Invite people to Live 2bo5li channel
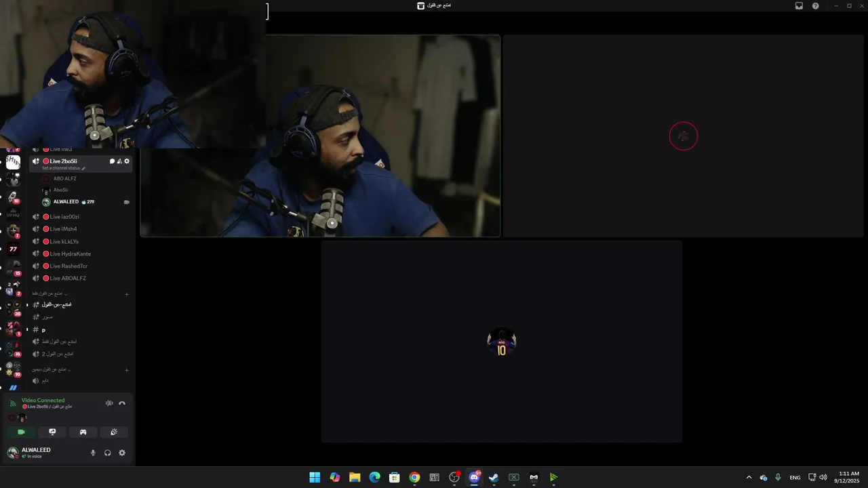 [x=119, y=161]
